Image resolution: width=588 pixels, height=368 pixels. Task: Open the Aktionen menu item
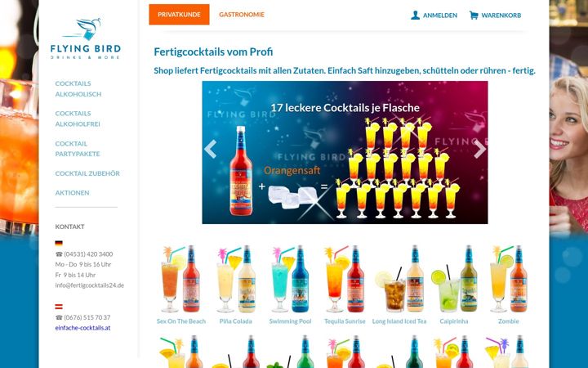(x=72, y=193)
